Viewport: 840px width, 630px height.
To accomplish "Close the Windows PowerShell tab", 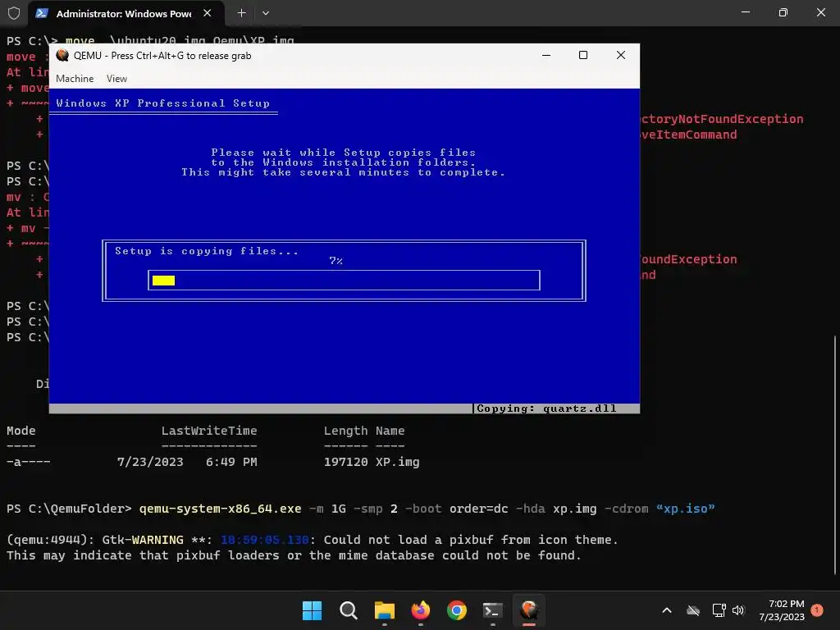I will pyautogui.click(x=208, y=13).
